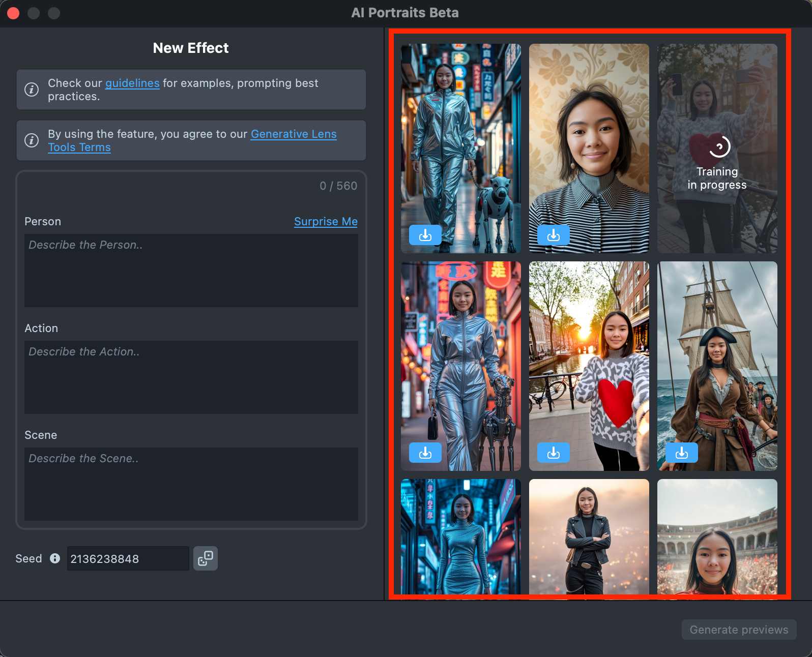
Task: Click the Surprise Me link
Action: point(326,222)
